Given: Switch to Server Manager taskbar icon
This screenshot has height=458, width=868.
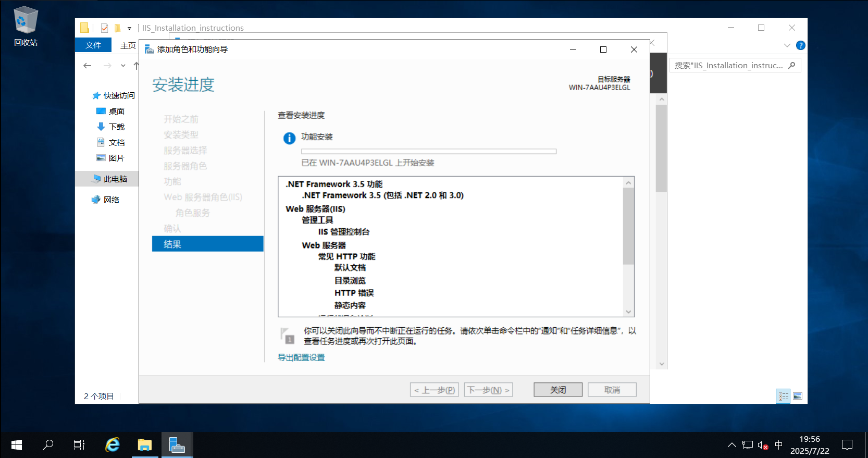Looking at the screenshot, I should (x=177, y=445).
